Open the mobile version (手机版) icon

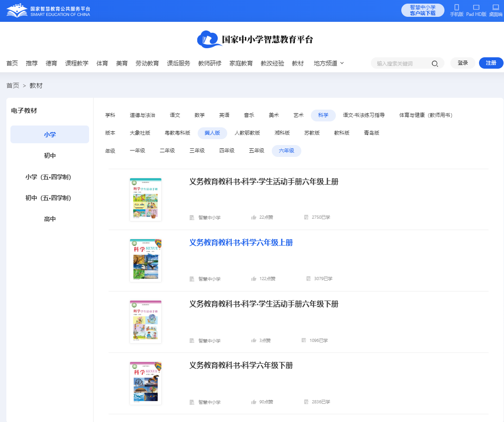tap(457, 8)
